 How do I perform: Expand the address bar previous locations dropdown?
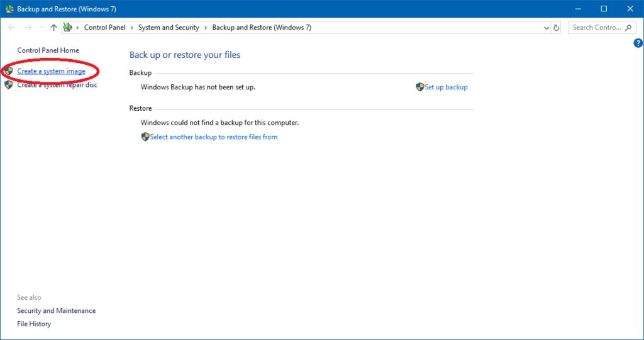[x=546, y=28]
